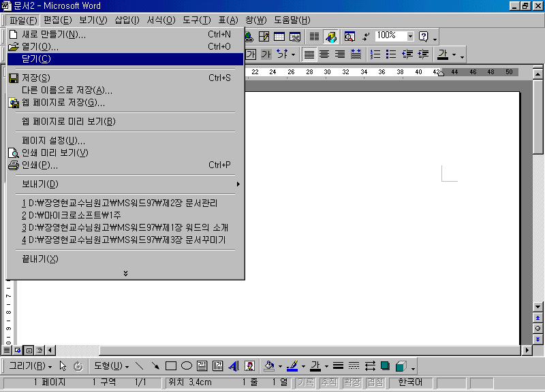Apply Line Color brush swatch

(x=293, y=366)
